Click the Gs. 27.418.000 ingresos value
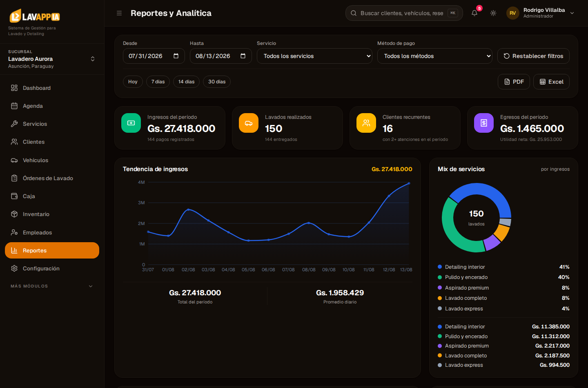588x388 pixels. click(x=181, y=129)
